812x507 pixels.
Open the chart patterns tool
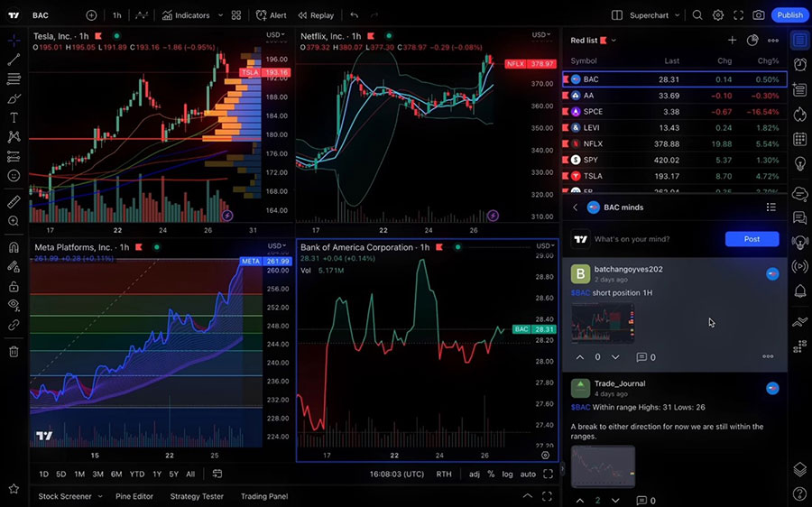(14, 137)
